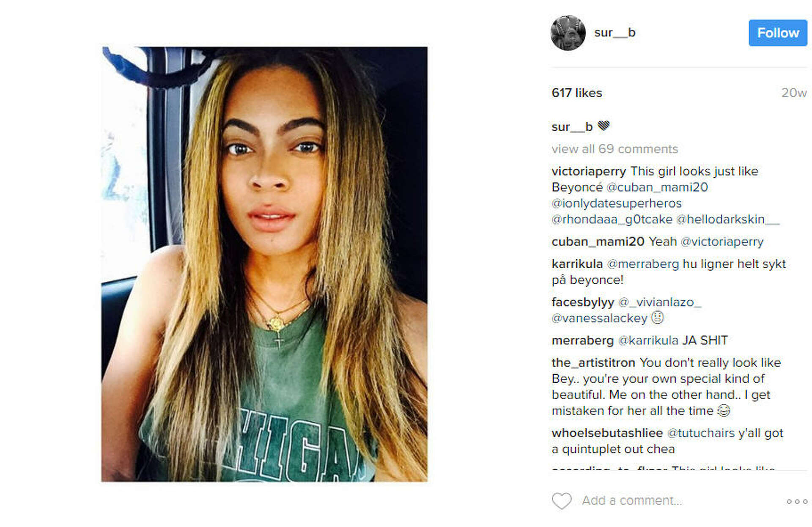The height and width of the screenshot is (527, 812).
Task: Open the_artistitron commenter profile
Action: [x=593, y=363]
